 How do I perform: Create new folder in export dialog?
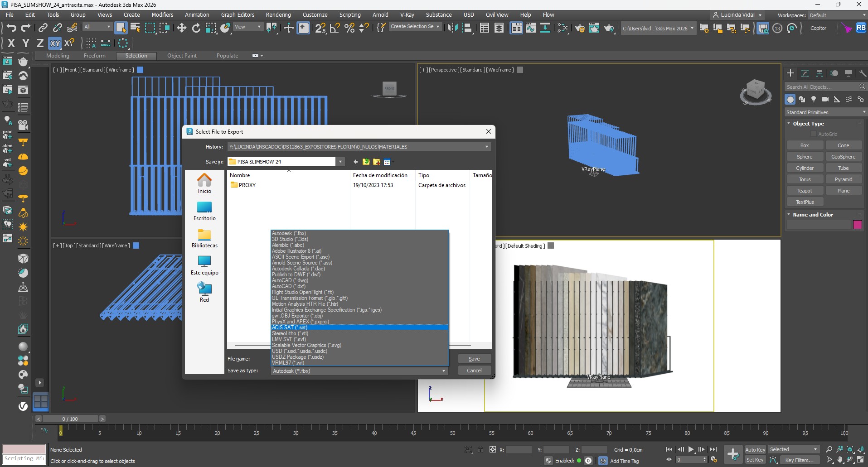(x=377, y=162)
